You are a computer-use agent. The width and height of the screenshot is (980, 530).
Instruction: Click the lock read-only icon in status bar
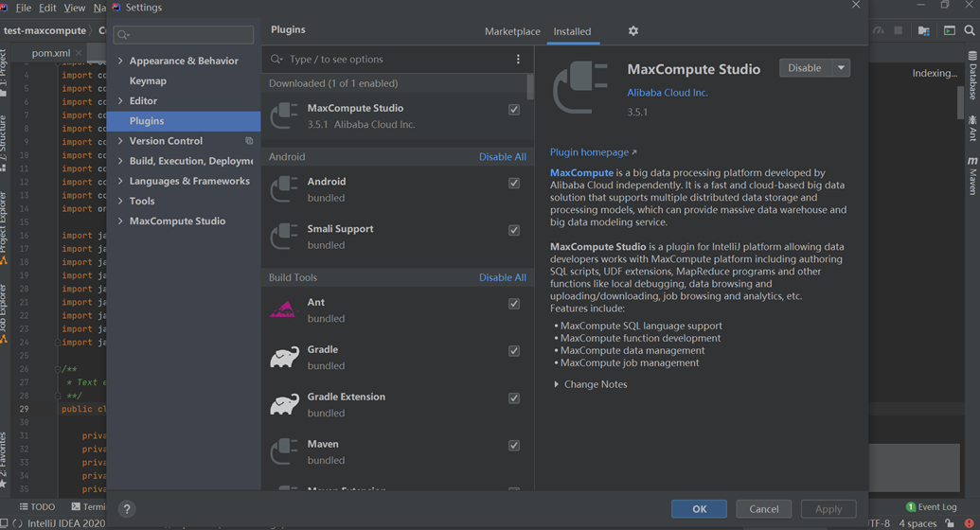click(950, 523)
